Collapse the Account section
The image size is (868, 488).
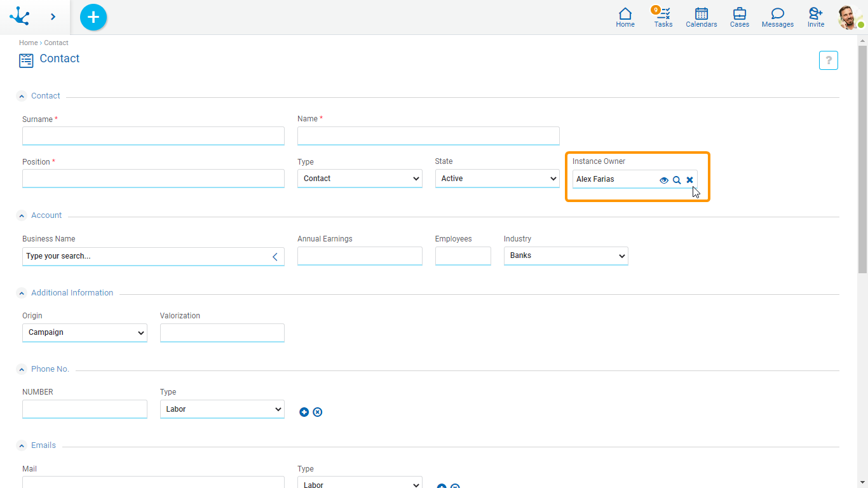(x=22, y=216)
